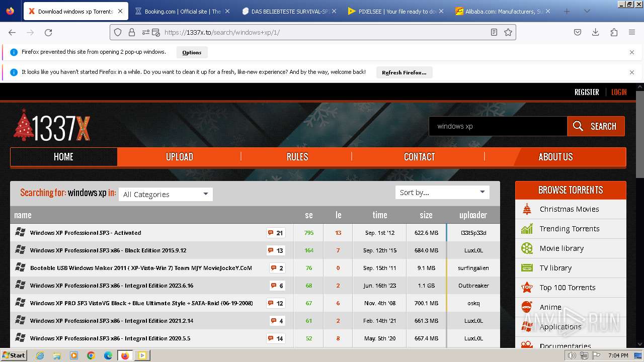Open Chrome from the taskbar
The image size is (644, 362).
click(x=91, y=355)
